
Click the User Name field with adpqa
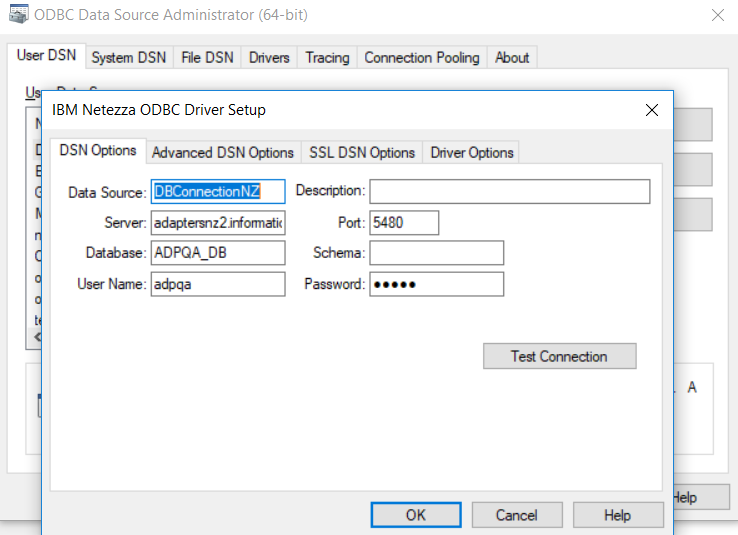pyautogui.click(x=218, y=284)
